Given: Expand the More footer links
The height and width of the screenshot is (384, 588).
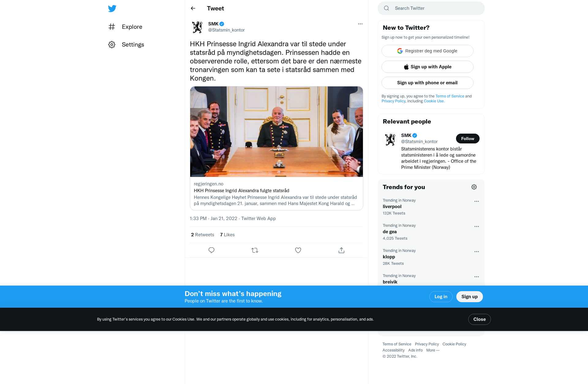Looking at the screenshot, I should (x=433, y=350).
